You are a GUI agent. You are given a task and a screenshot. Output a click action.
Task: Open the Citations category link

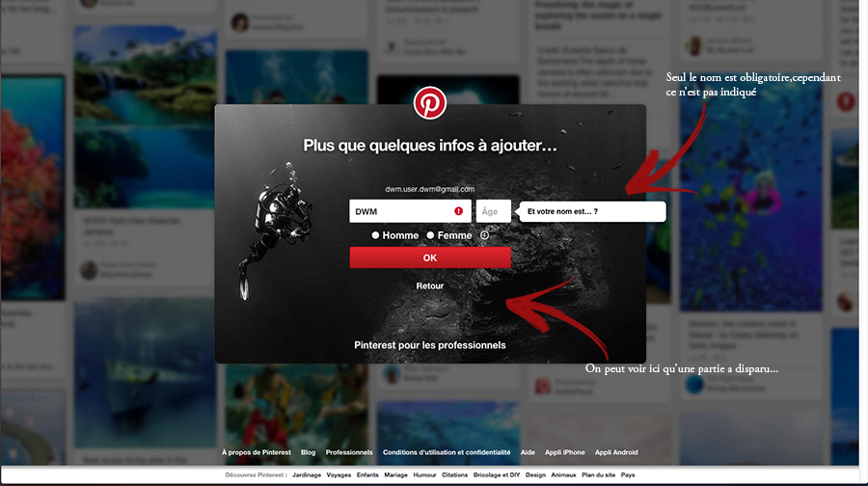click(454, 475)
